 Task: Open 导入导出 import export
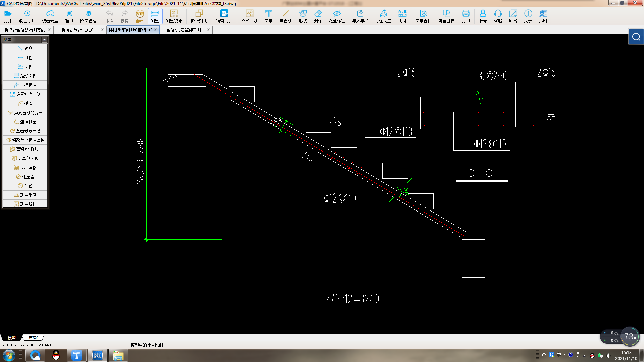(x=360, y=16)
